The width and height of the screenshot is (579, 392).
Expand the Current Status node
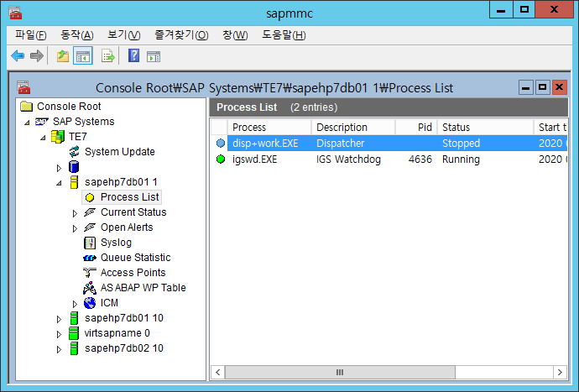tap(75, 213)
